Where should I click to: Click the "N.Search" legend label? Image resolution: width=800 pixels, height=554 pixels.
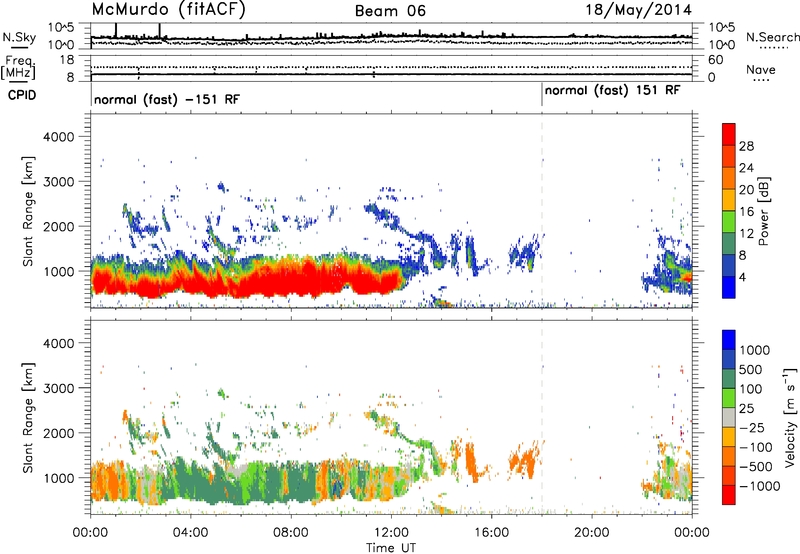pyautogui.click(x=772, y=37)
